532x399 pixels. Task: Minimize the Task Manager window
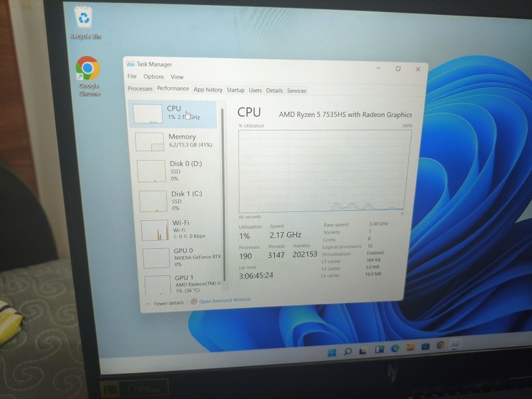pos(378,68)
